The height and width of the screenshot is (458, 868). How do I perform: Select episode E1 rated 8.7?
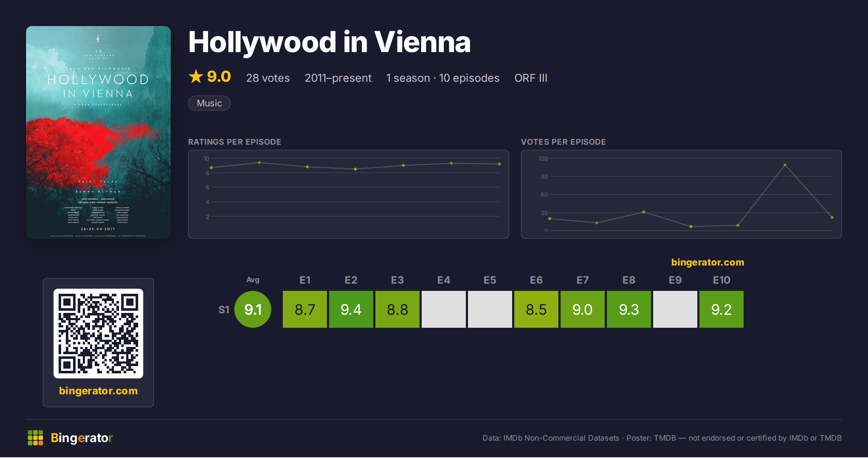click(305, 309)
